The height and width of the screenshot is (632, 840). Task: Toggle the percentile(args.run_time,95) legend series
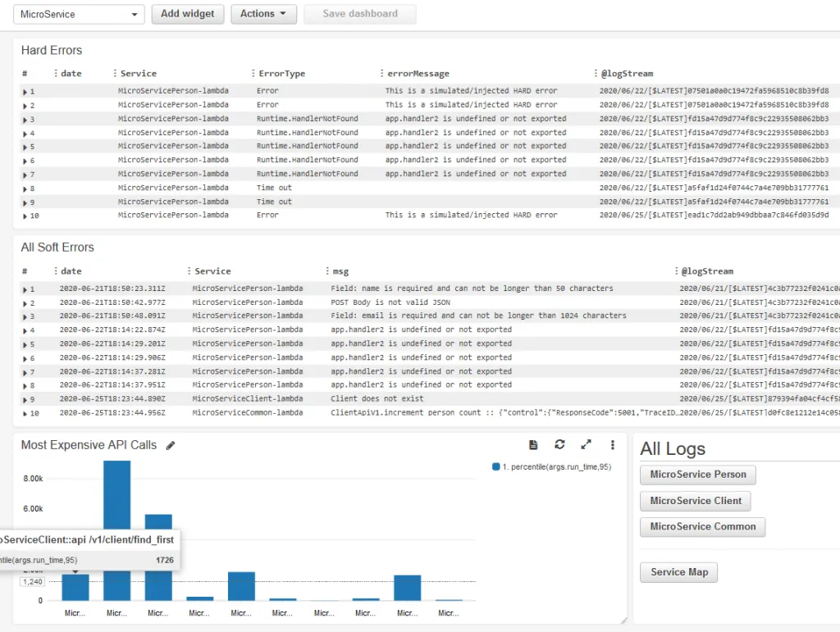click(495, 466)
